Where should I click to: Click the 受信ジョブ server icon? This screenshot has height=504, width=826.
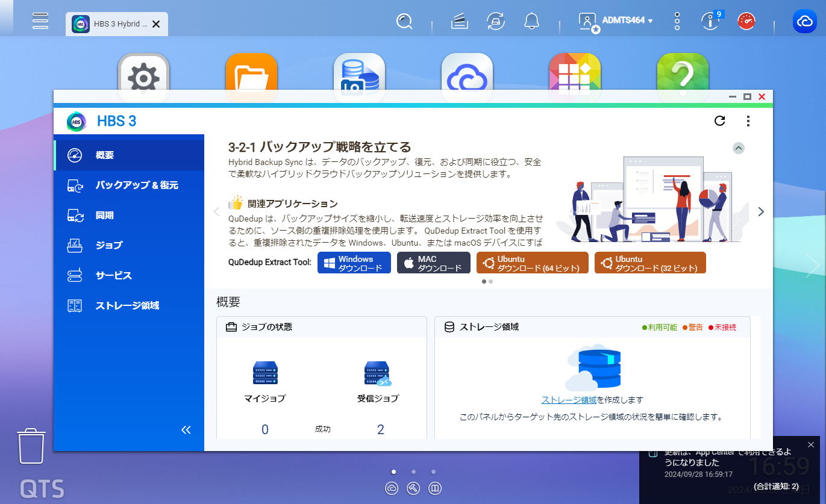pyautogui.click(x=378, y=373)
